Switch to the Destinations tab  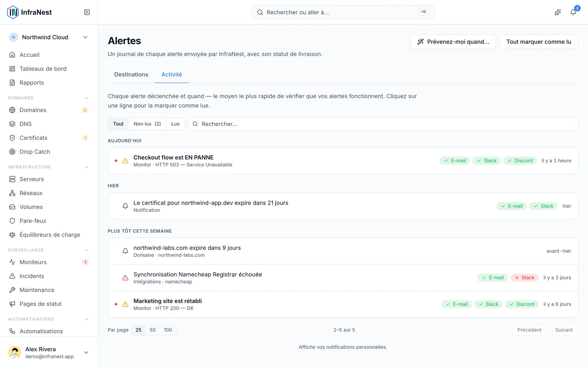[x=131, y=74]
